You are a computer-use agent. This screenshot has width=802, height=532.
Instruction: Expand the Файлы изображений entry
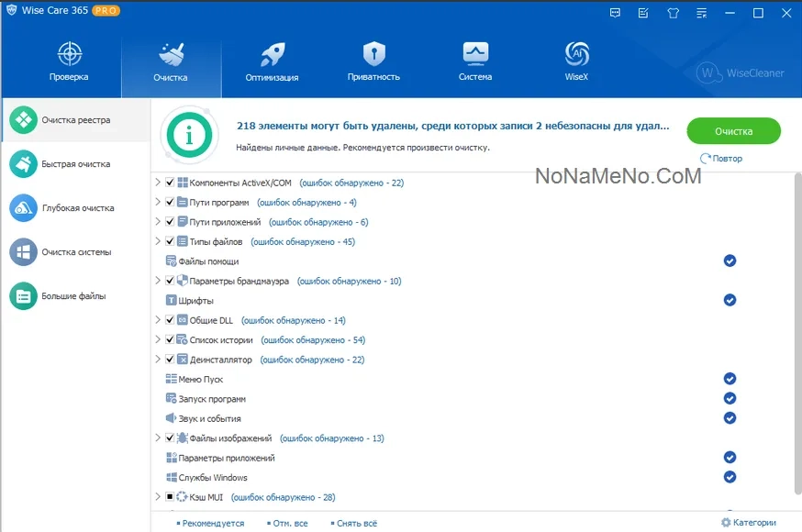point(158,438)
